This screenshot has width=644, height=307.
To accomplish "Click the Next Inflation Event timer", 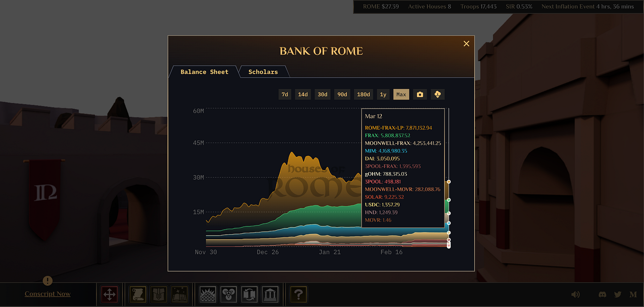I will point(587,6).
